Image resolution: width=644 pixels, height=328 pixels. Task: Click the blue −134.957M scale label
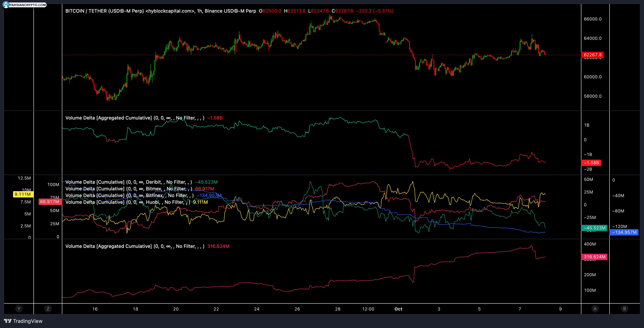(624, 232)
